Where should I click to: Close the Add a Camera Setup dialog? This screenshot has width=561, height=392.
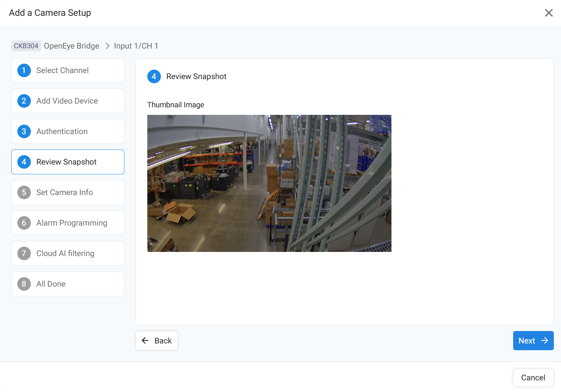[x=549, y=13]
